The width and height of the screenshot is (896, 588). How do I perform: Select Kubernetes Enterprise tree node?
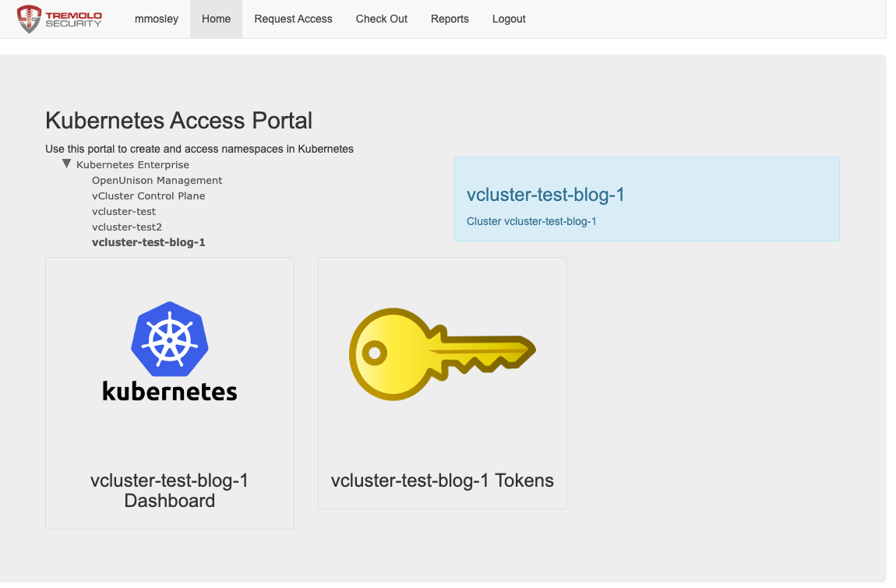coord(132,165)
